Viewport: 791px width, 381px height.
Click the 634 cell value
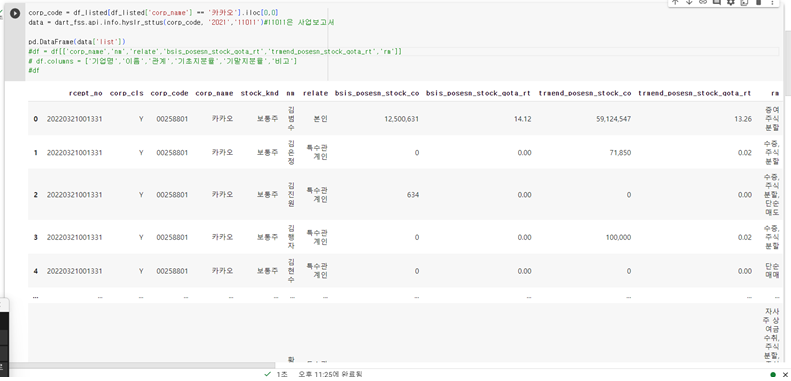tap(413, 195)
